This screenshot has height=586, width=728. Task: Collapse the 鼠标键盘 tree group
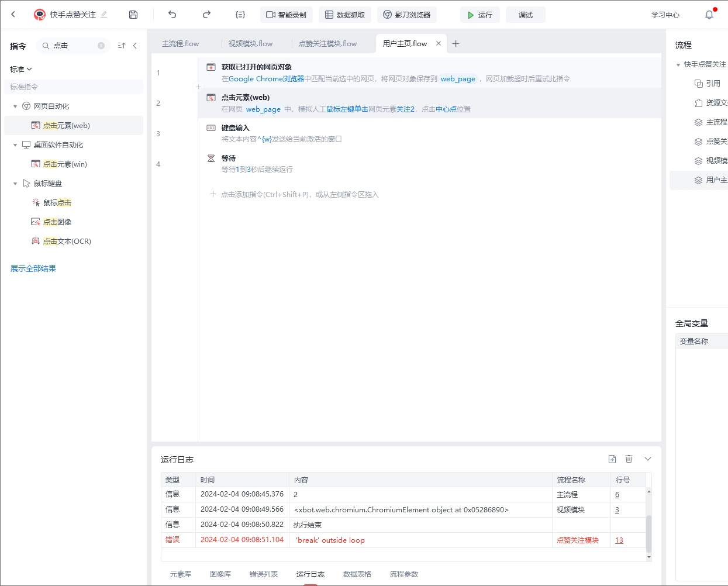coord(15,184)
